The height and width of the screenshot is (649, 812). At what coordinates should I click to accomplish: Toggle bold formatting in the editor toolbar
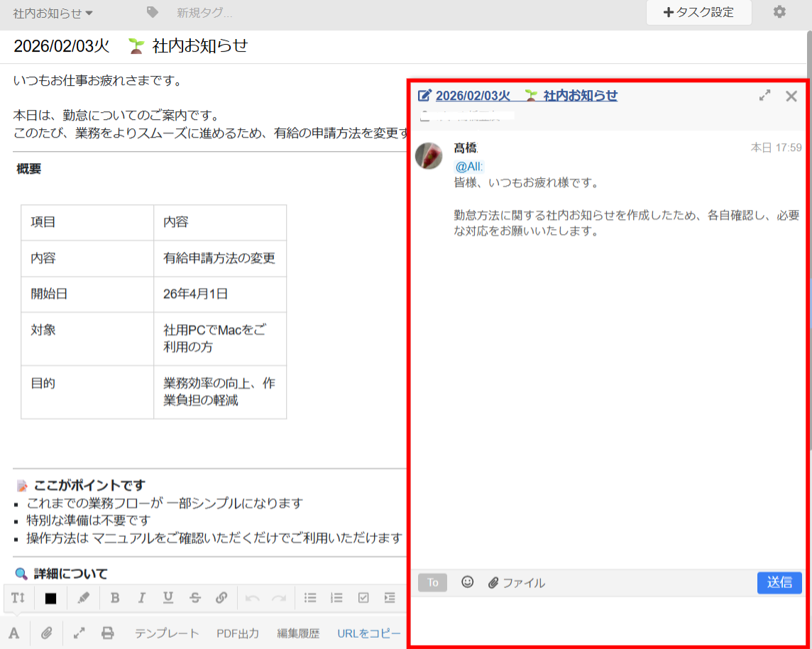click(x=115, y=598)
